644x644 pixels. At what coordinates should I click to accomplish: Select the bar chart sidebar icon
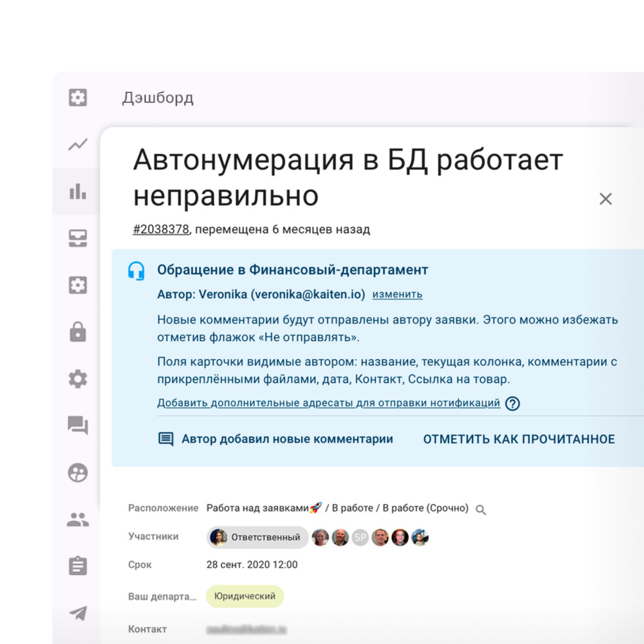[78, 191]
